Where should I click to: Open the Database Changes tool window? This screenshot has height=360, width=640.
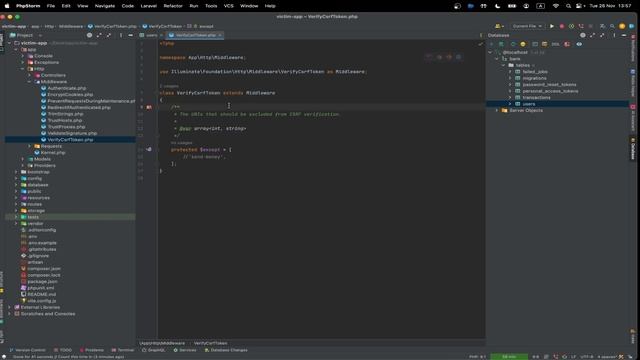226,350
